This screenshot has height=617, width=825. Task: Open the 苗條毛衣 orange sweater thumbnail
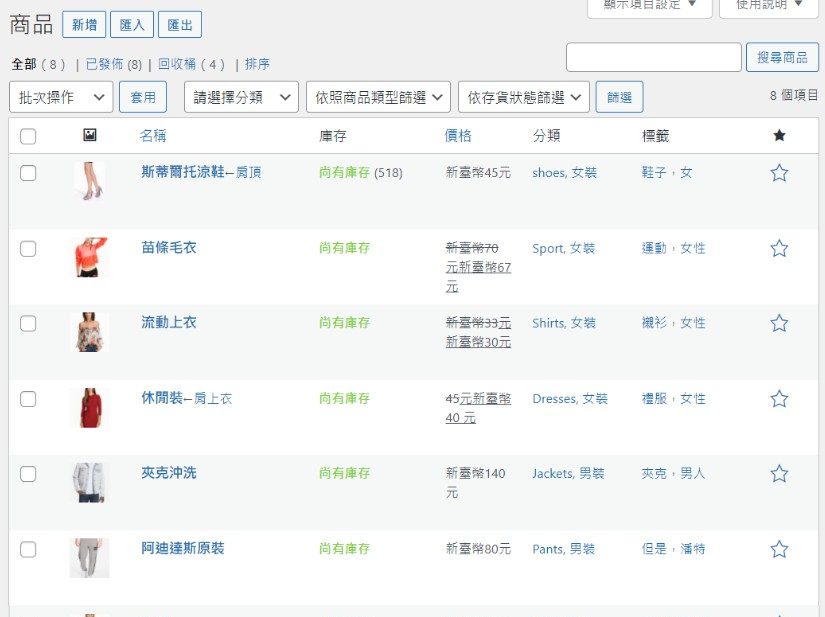coord(89,257)
